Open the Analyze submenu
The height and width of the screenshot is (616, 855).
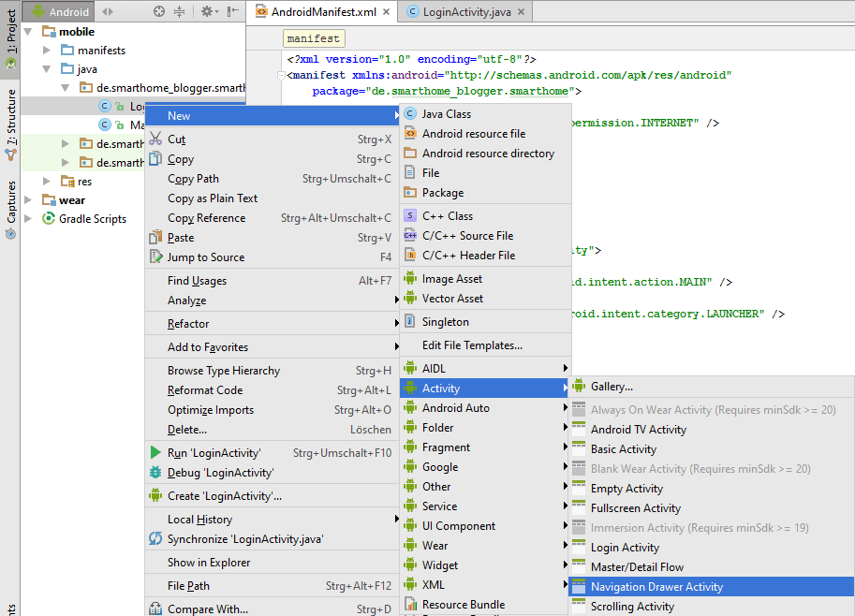click(x=273, y=300)
